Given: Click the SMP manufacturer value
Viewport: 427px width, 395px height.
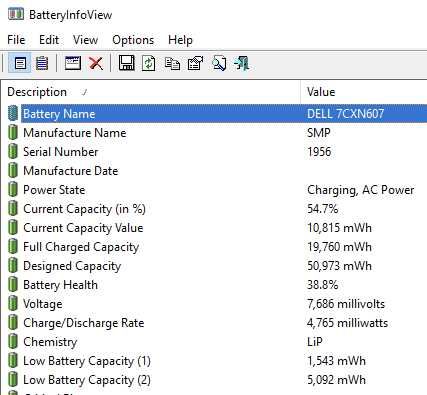Looking at the screenshot, I should [319, 133].
